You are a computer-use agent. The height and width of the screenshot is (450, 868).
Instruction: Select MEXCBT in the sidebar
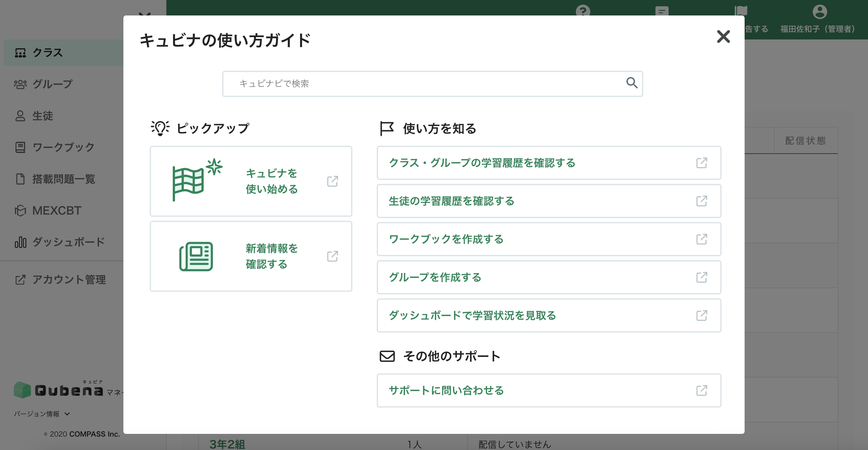tap(64, 211)
